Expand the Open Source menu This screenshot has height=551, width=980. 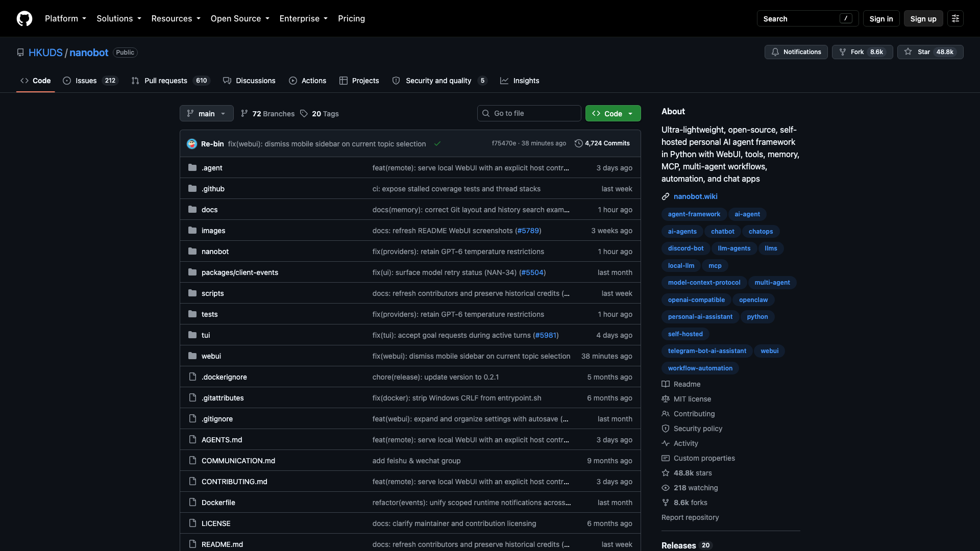click(x=240, y=18)
